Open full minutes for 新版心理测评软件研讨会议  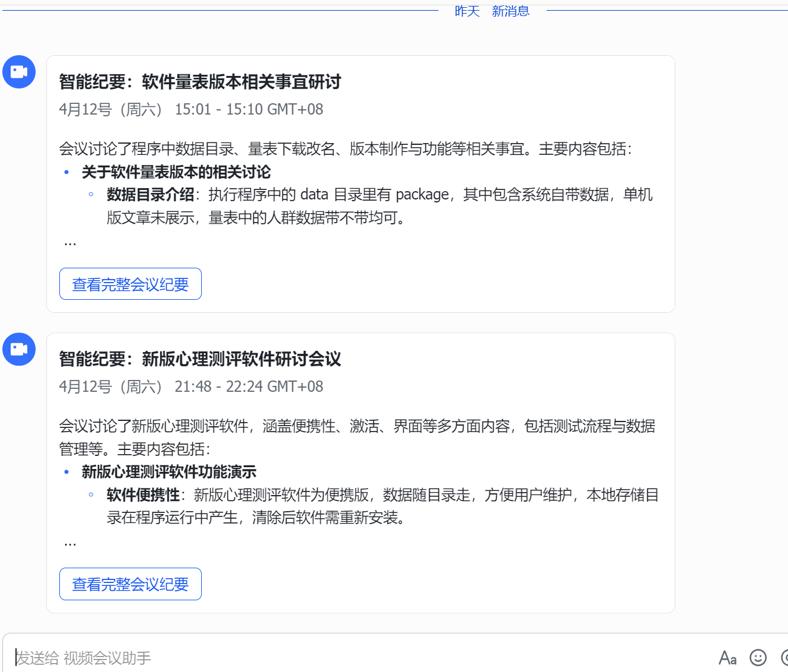(131, 584)
